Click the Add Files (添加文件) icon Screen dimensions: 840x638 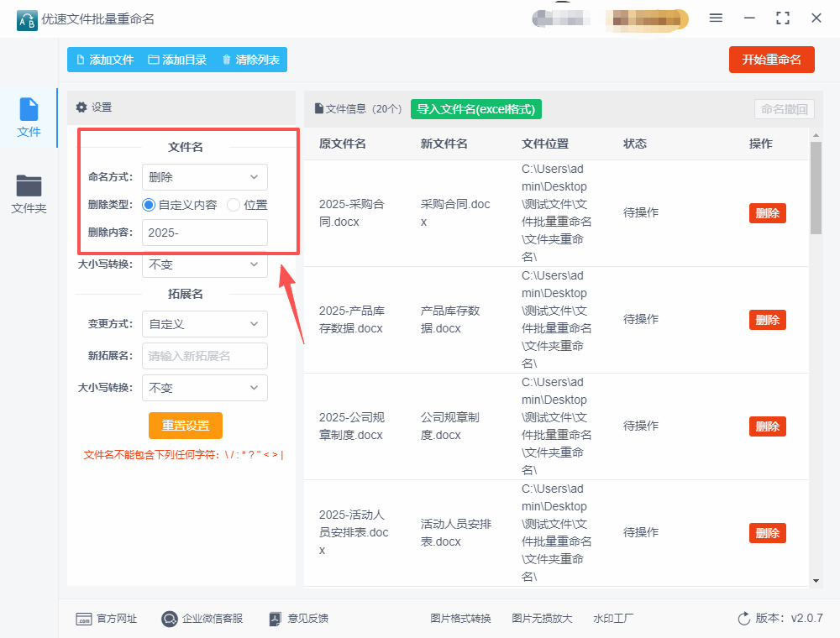click(81, 60)
